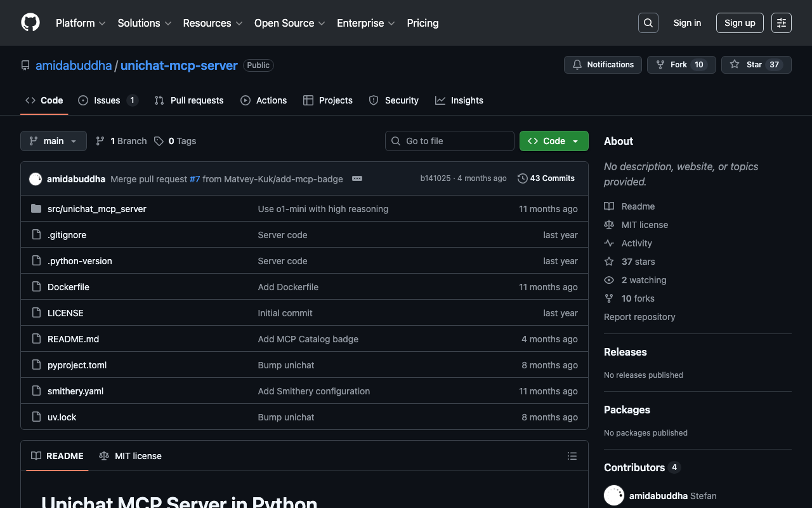Open the search magnifier button

coord(648,23)
